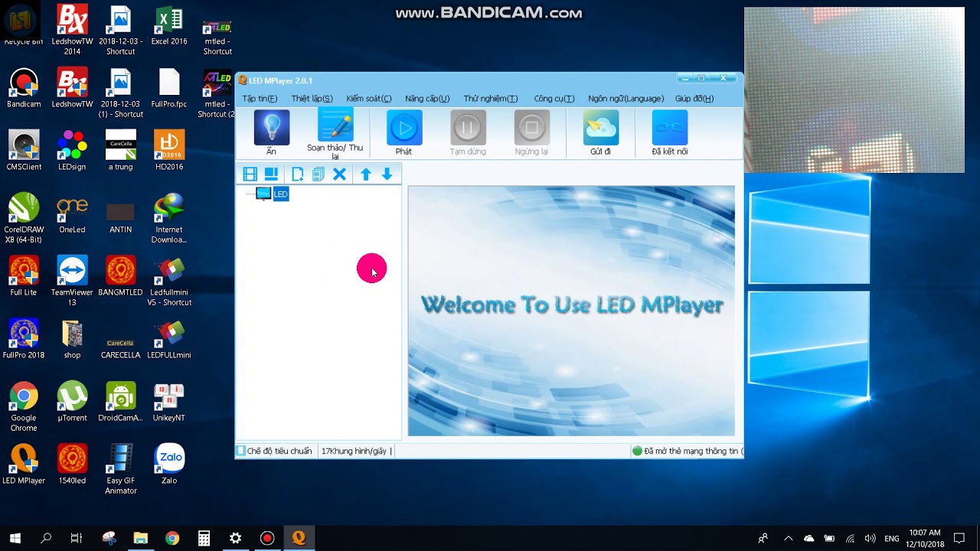Click the CorelDRAW X8 desktop icon
The width and height of the screenshot is (980, 551).
pyautogui.click(x=24, y=218)
